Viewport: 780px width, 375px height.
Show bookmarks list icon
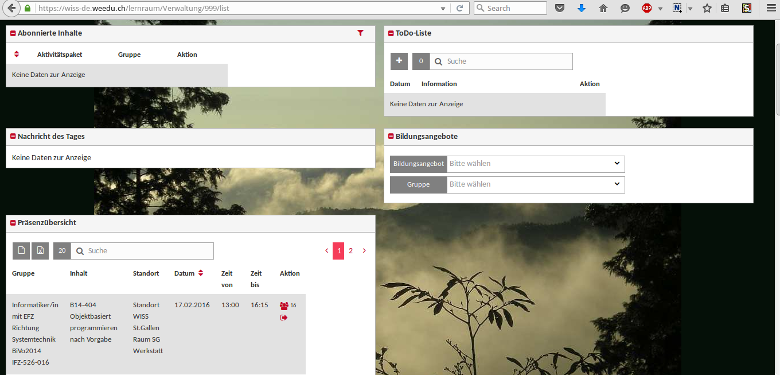tap(725, 8)
